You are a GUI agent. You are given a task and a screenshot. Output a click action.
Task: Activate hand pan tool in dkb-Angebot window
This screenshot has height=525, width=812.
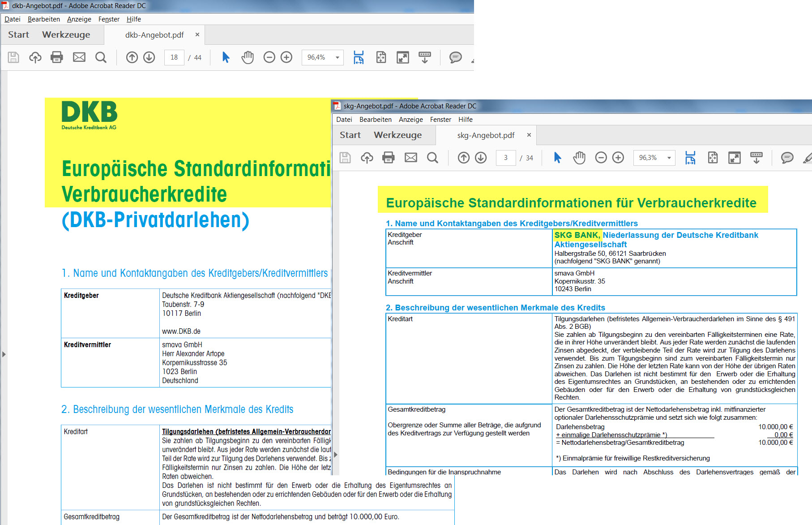tap(248, 57)
